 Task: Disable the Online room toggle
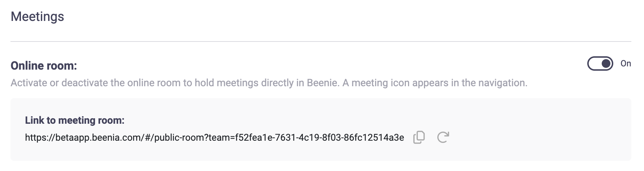[x=600, y=64]
